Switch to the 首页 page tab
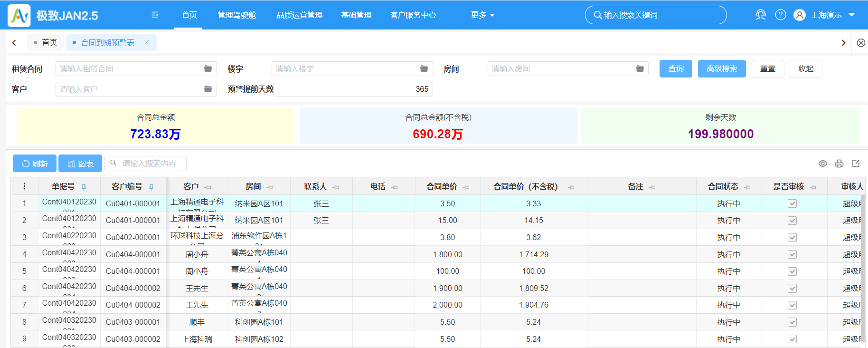Viewport: 868px width, 348px height. click(46, 43)
